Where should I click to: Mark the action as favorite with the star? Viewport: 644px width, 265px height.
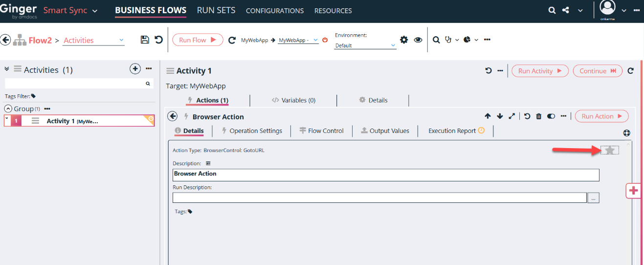609,151
